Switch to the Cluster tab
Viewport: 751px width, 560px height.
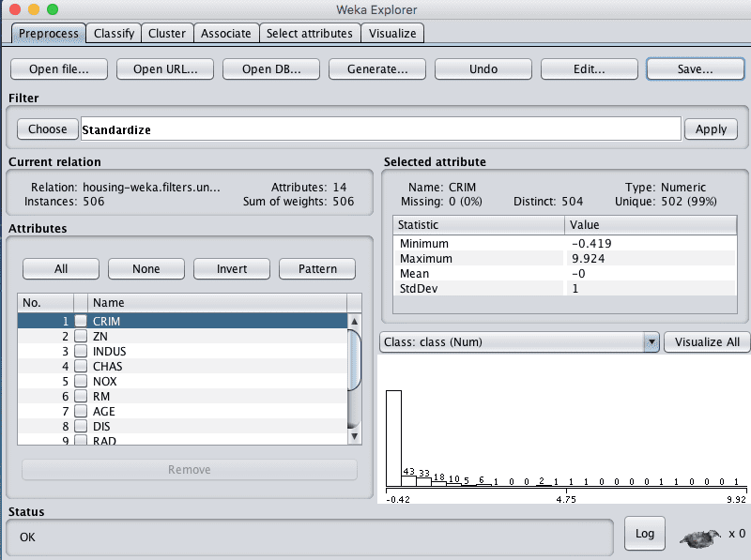[167, 33]
